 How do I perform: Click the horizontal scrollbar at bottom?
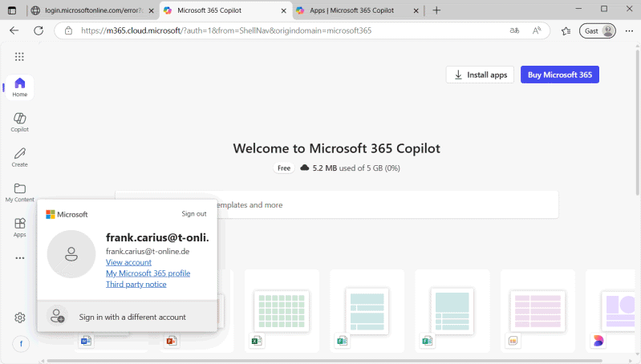325,361
